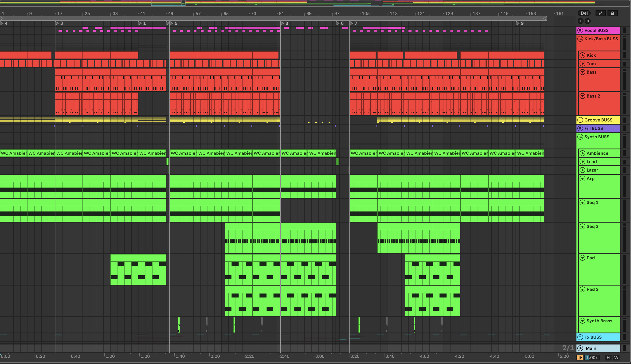The width and height of the screenshot is (631, 364).
Task: Select the Synth Brass track name
Action: pos(599,321)
